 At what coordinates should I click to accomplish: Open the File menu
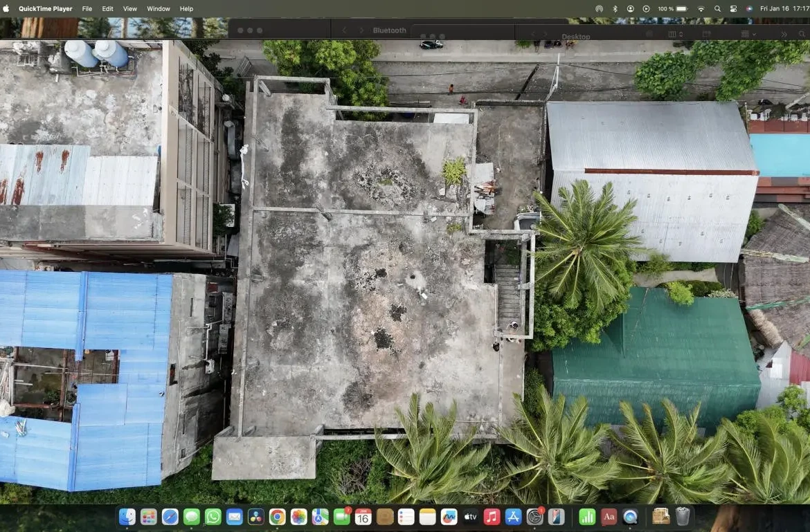point(87,8)
